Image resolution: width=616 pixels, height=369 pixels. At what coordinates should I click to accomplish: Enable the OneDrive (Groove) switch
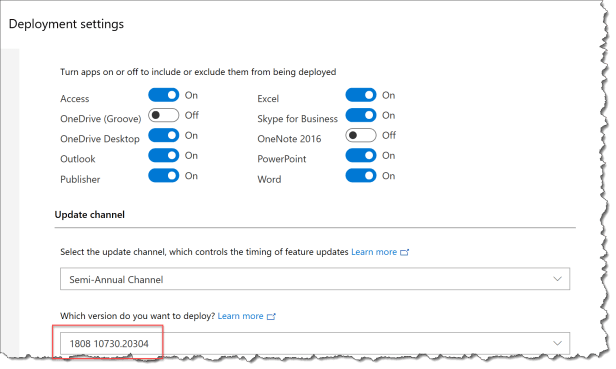(x=163, y=115)
